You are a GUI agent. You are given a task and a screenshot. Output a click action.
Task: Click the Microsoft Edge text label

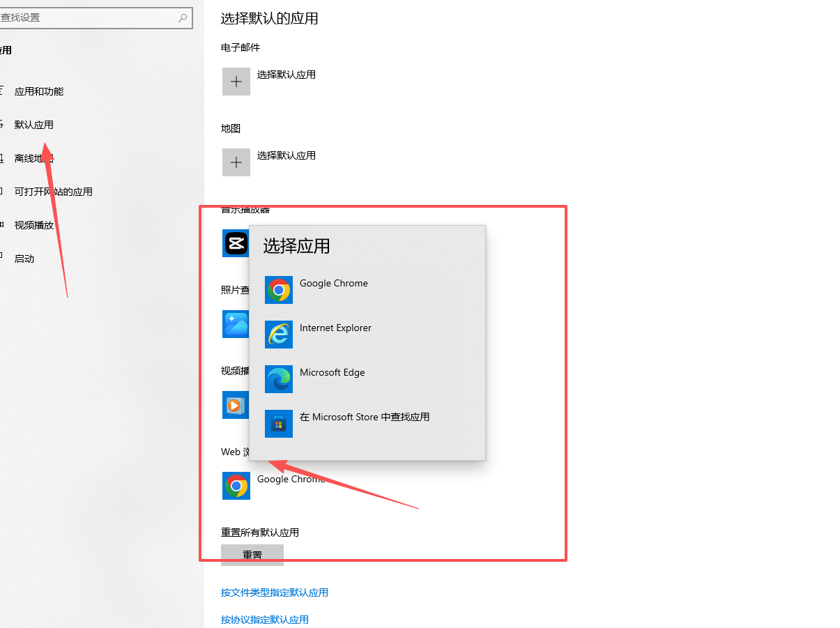(x=333, y=372)
